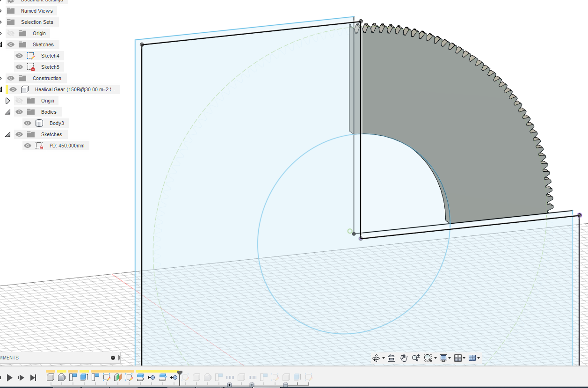Activate the Pan hand tool
The height and width of the screenshot is (388, 588).
(404, 358)
